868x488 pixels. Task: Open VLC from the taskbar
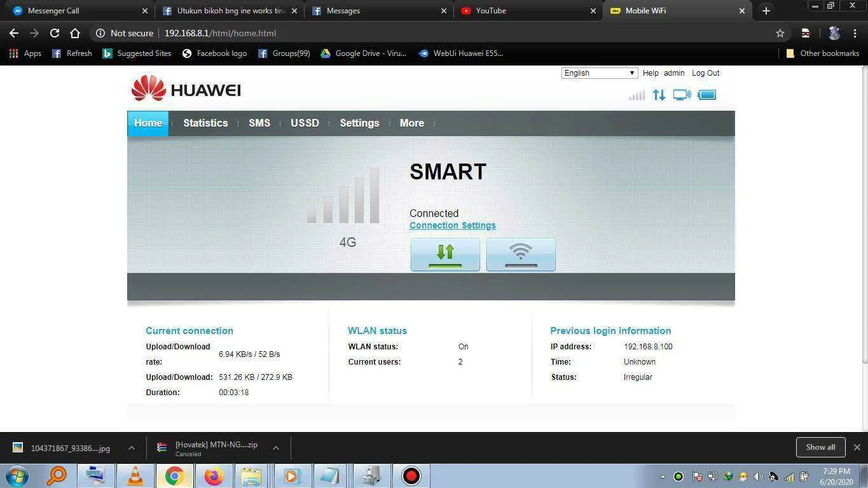[135, 476]
